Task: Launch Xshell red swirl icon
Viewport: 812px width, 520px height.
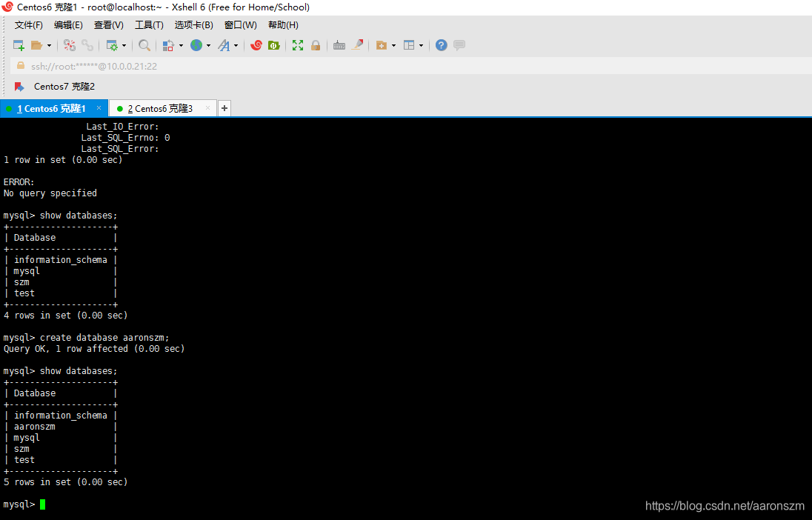Action: coord(256,46)
